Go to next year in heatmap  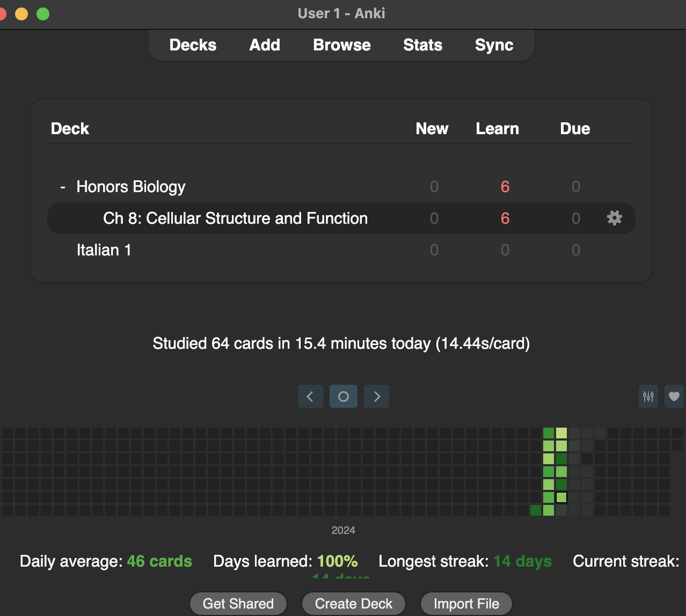(377, 397)
